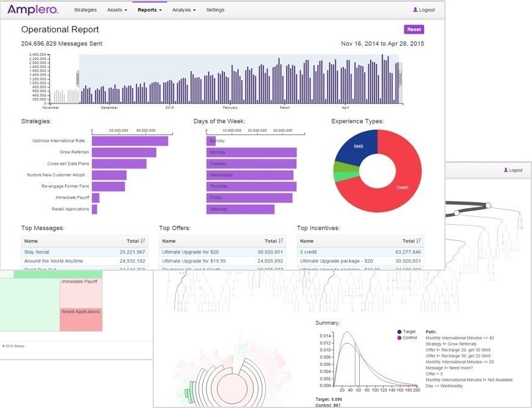Click the Logout link in the background window
The image size is (532, 408).
[x=515, y=170]
